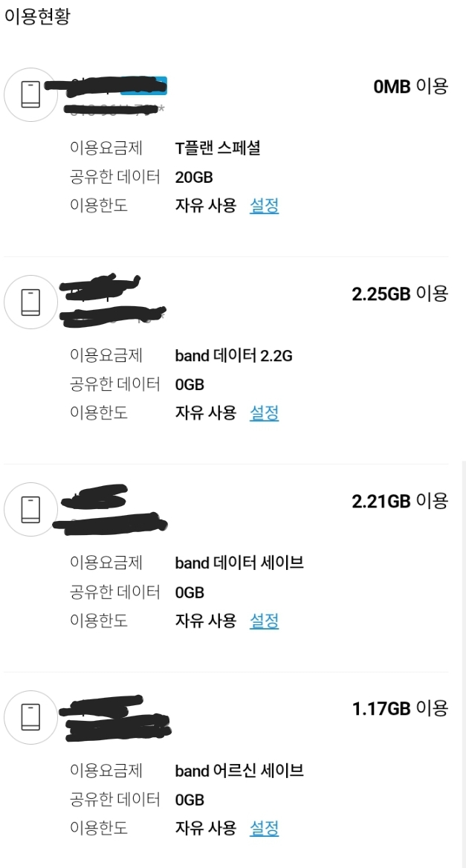Select the 0MB 이용 usage amount

pyautogui.click(x=410, y=87)
